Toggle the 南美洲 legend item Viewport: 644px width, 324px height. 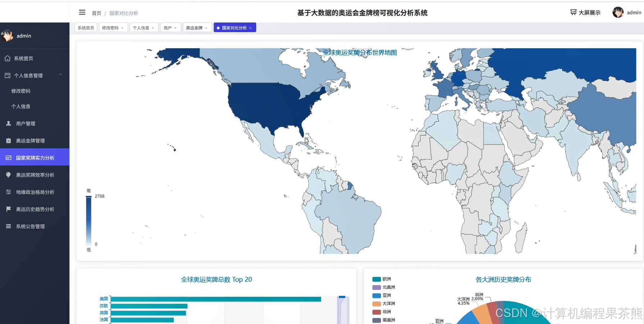coord(384,320)
